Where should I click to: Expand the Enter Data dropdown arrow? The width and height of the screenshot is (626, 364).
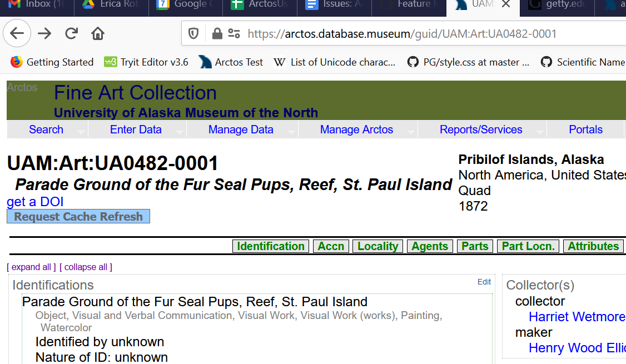click(x=180, y=132)
